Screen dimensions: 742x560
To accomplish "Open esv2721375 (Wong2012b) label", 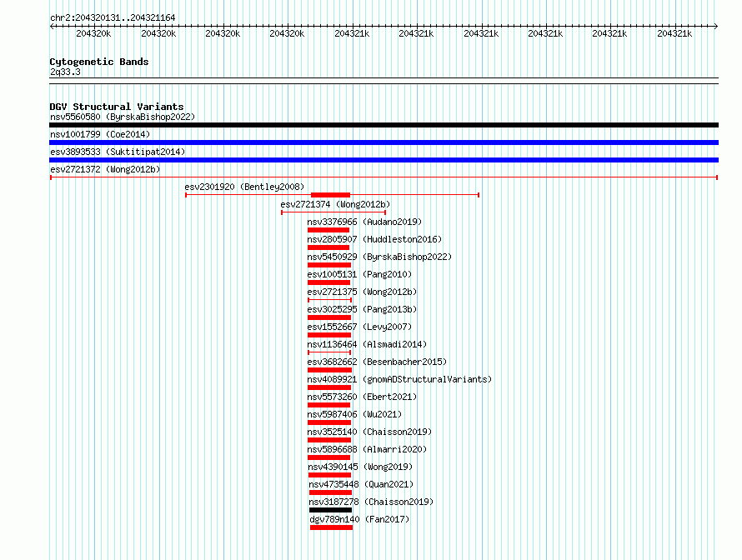I will tap(362, 292).
